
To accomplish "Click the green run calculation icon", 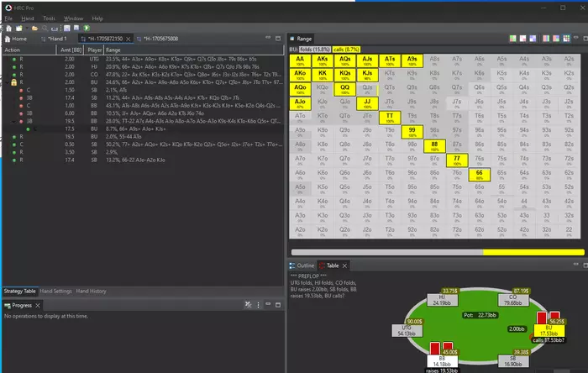I will click(87, 28).
